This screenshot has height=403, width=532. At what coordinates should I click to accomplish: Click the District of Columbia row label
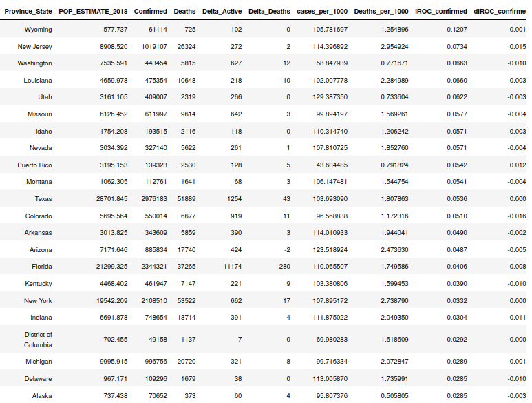tap(38, 340)
